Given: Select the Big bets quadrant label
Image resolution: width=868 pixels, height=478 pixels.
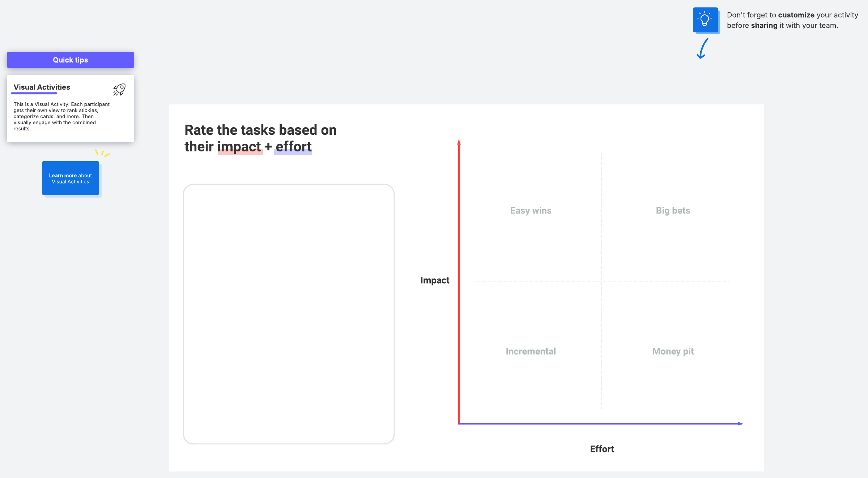Looking at the screenshot, I should click(x=673, y=211).
